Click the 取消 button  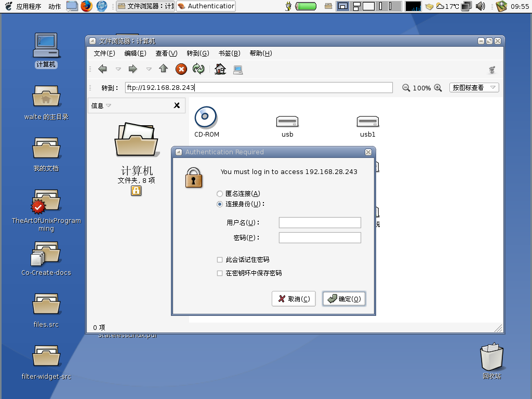click(x=294, y=299)
